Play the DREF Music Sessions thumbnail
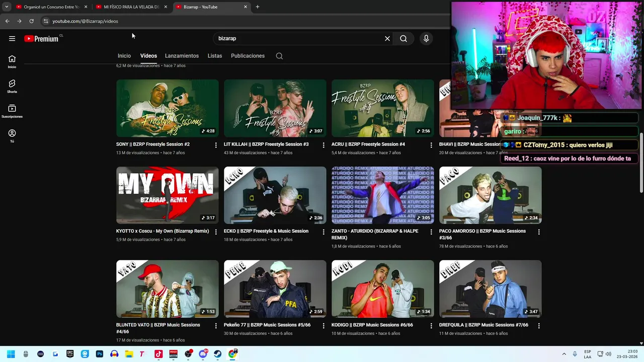Image resolution: width=644 pixels, height=362 pixels. (x=491, y=289)
